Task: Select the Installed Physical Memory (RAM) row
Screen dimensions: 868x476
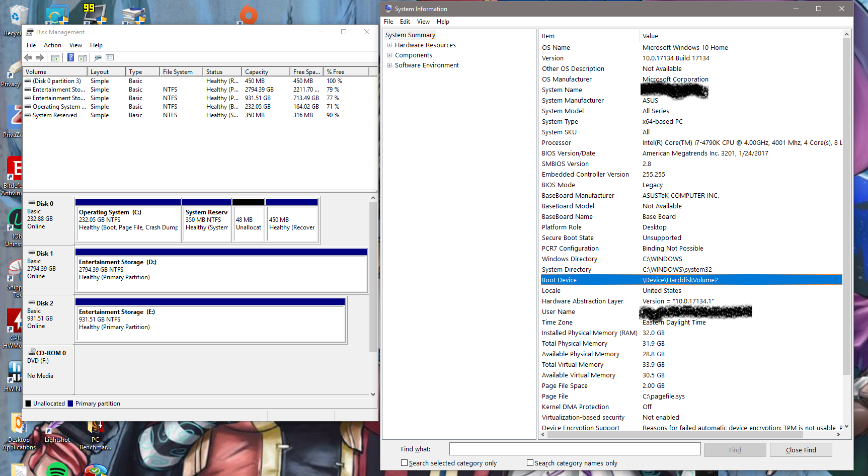Action: tap(691, 333)
